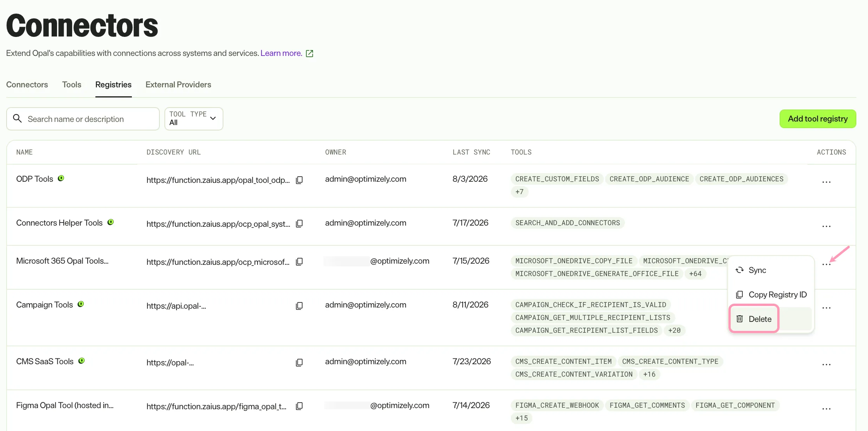Screen dimensions: 868x431
Task: Expand the +16 more CMS tools badge
Action: [649, 374]
